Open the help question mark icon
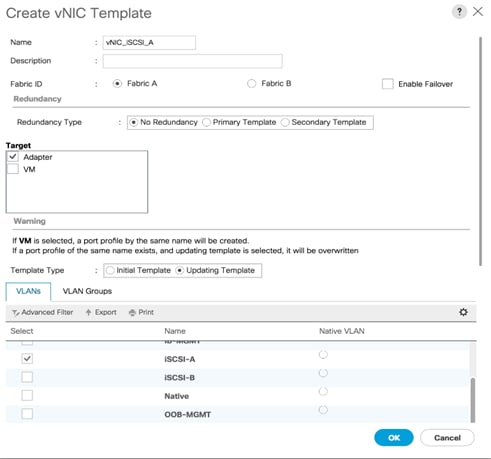 click(x=459, y=12)
